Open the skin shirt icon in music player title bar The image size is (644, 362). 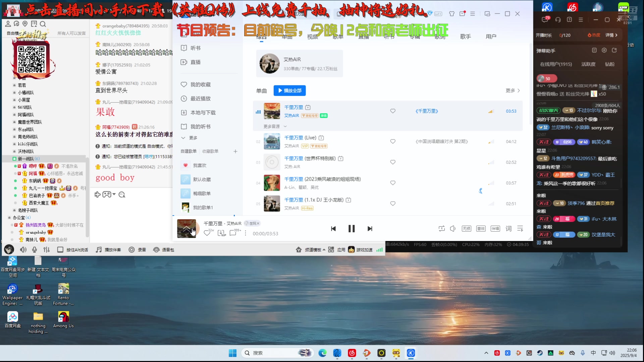pos(451,14)
